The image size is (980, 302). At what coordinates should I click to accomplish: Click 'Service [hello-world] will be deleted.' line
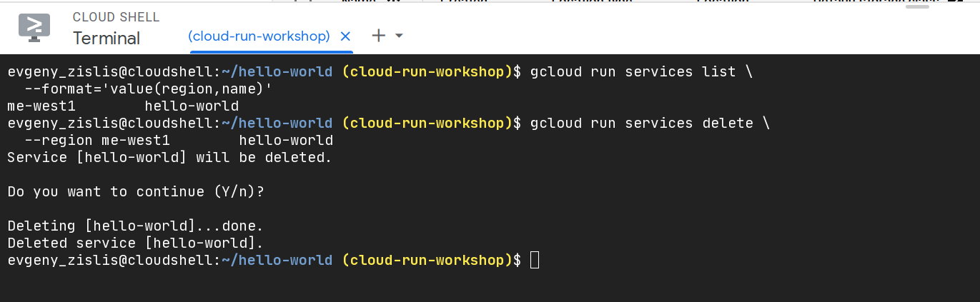pyautogui.click(x=169, y=158)
